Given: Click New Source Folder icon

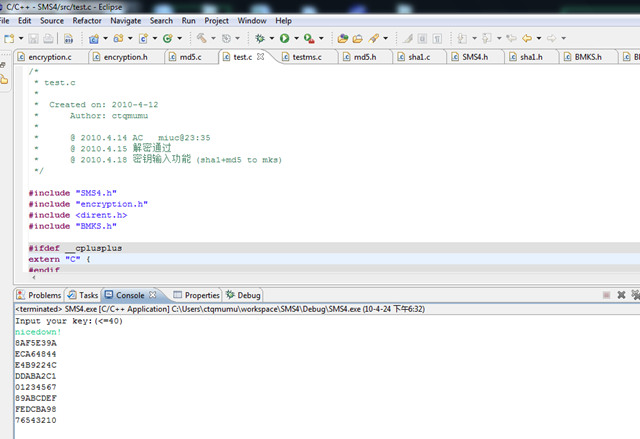Looking at the screenshot, I should (118, 38).
